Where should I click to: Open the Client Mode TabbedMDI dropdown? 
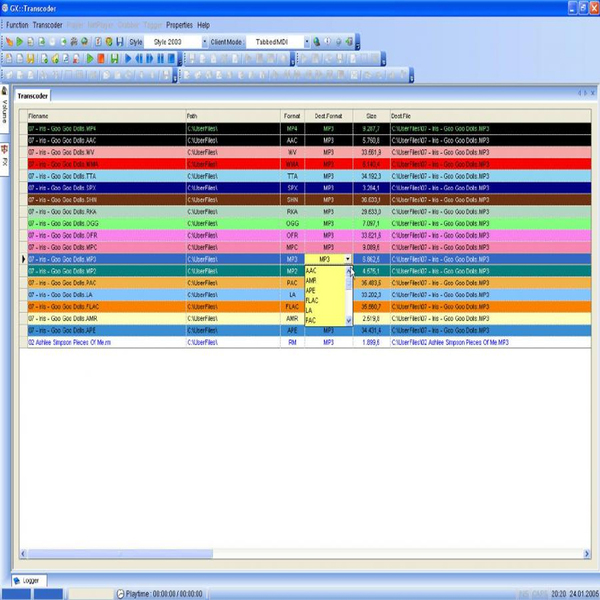point(307,42)
